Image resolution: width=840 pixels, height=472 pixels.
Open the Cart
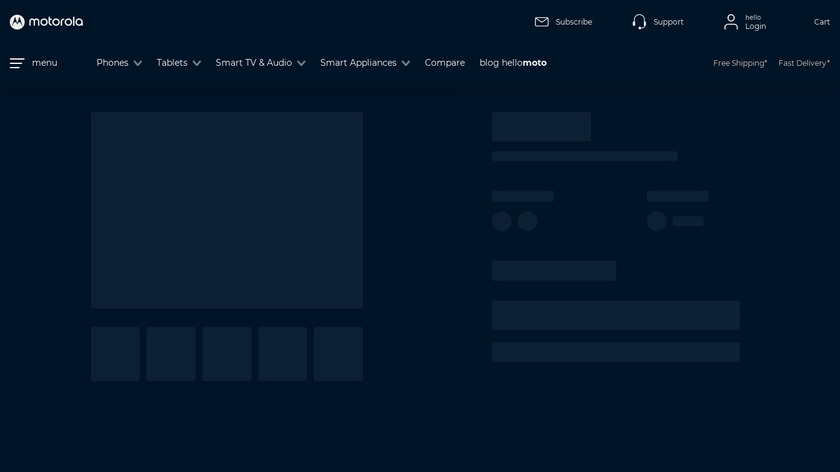pyautogui.click(x=822, y=22)
